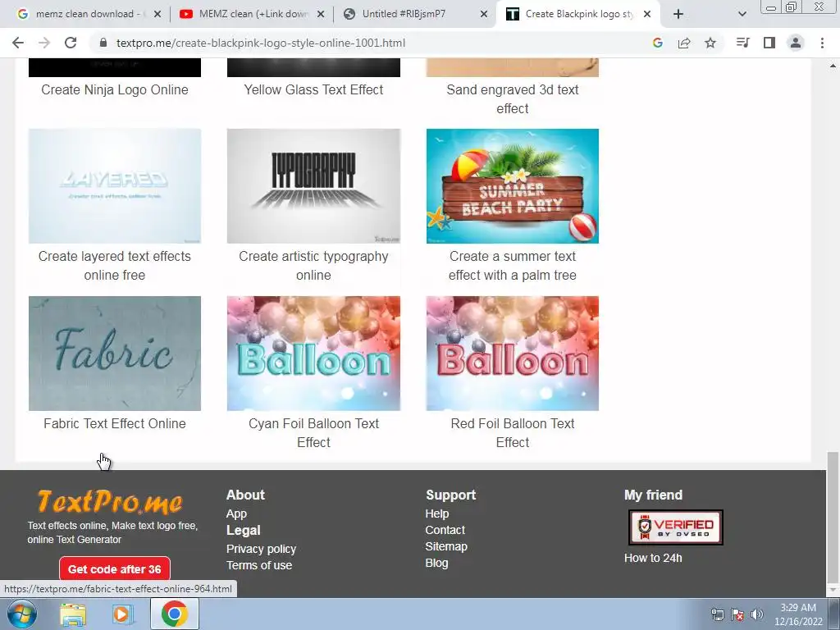Open the Contact link
This screenshot has height=630, width=840.
click(445, 530)
